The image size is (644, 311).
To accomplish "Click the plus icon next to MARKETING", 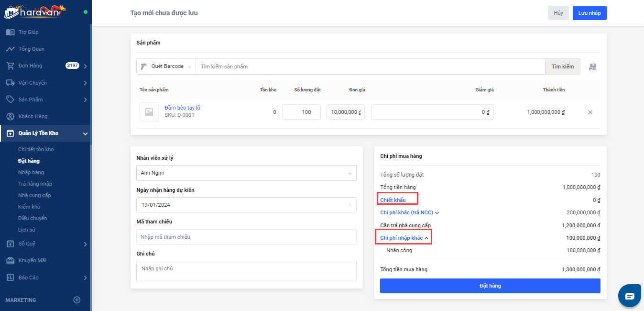I will click(x=76, y=300).
